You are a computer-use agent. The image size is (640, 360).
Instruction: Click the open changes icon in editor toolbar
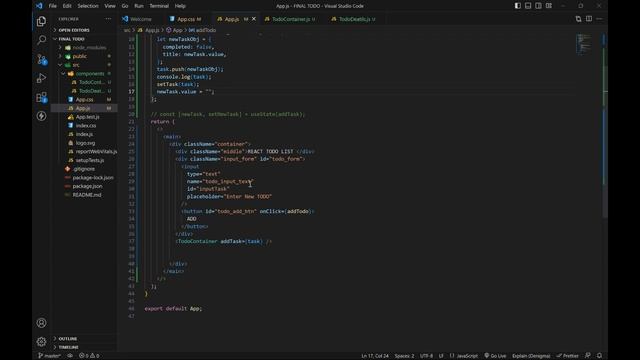[x=578, y=19]
